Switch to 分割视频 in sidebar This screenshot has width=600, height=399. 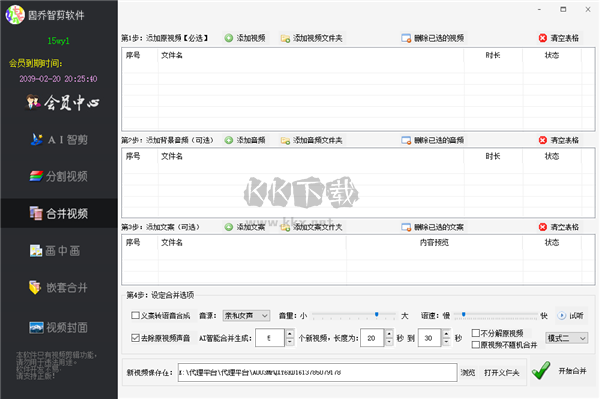point(59,176)
